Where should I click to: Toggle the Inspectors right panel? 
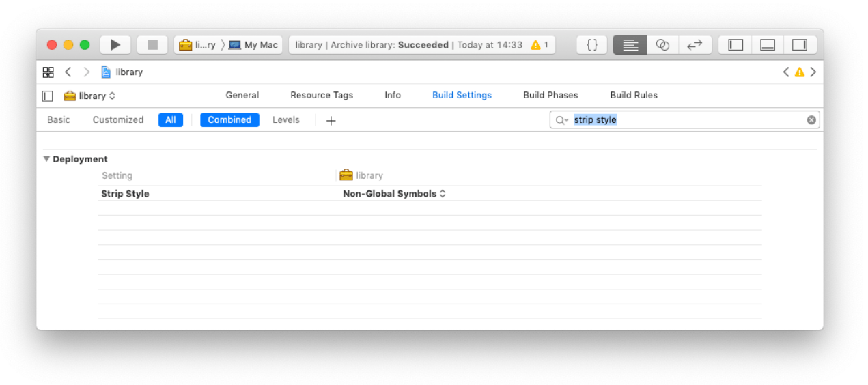800,45
